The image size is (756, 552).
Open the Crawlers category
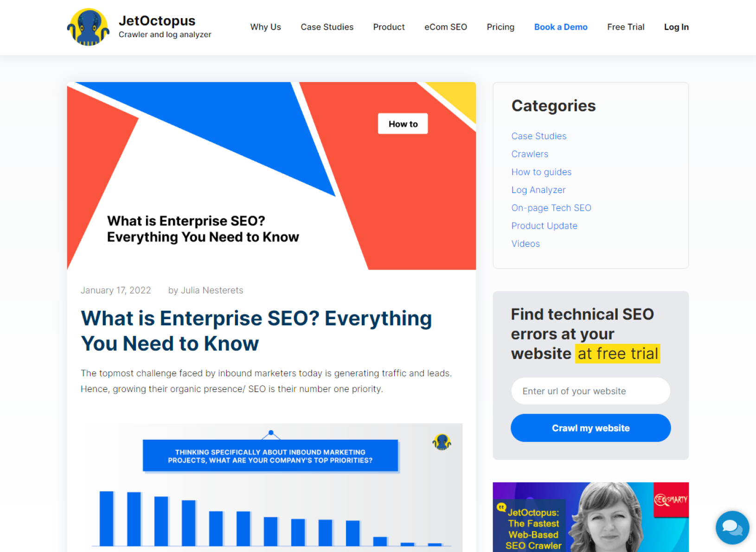click(529, 154)
